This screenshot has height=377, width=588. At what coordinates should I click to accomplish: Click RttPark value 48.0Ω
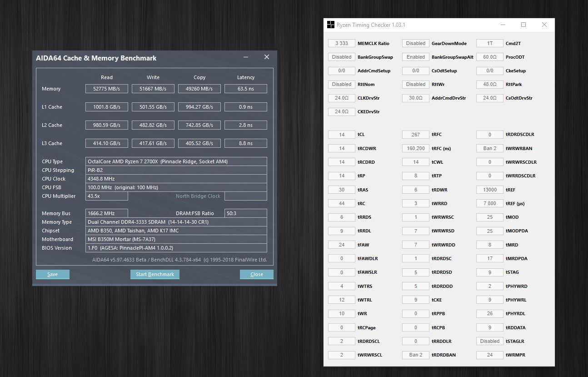click(490, 84)
